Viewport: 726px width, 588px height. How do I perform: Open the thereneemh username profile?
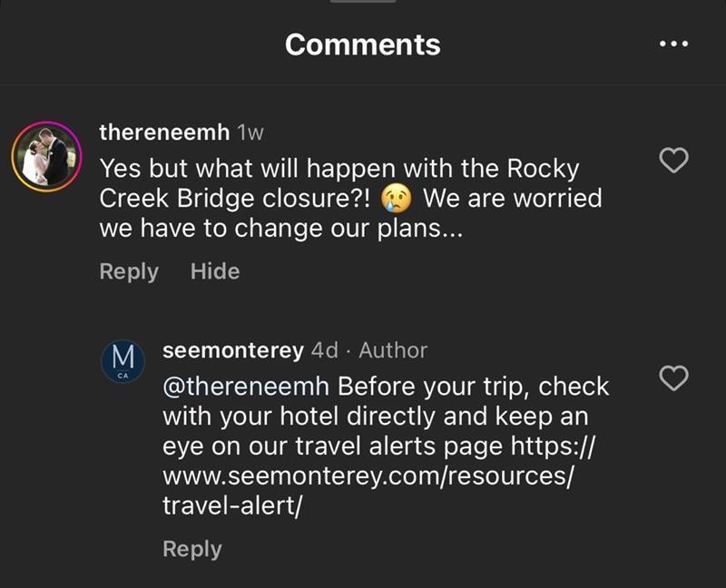[x=164, y=132]
